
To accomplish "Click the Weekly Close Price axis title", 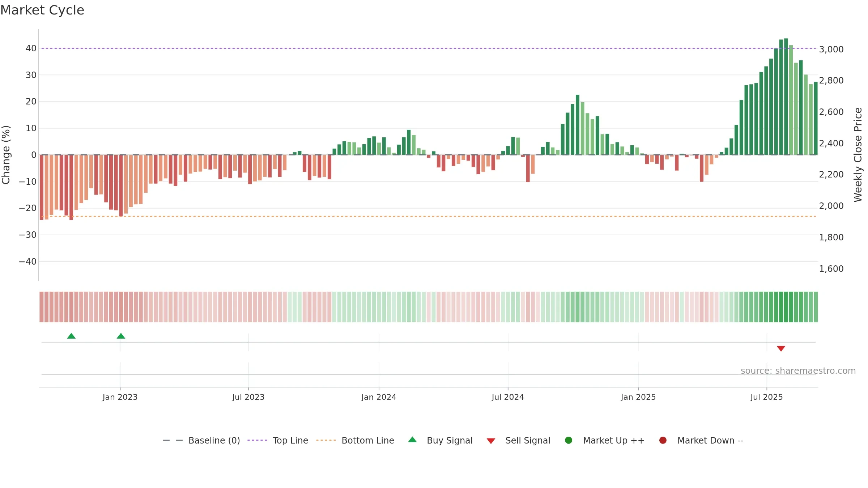I will 858,155.
